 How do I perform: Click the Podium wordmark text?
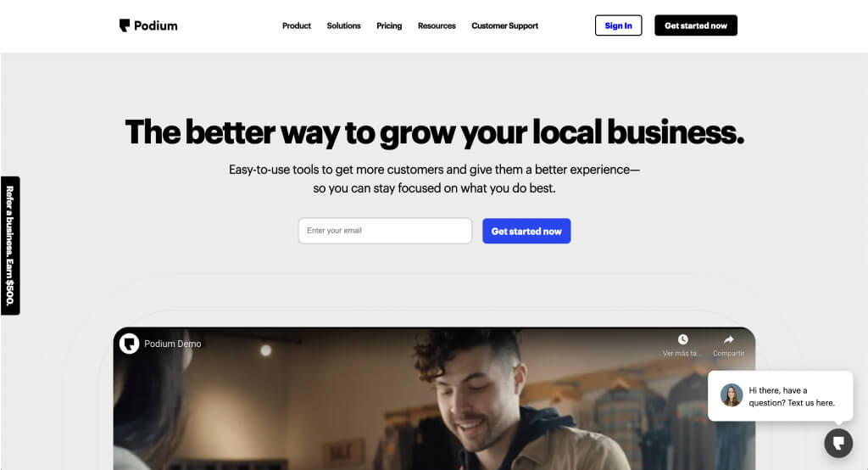point(156,25)
